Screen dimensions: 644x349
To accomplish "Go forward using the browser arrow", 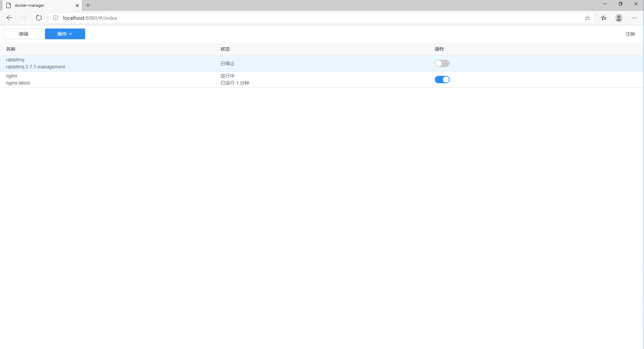I will pyautogui.click(x=24, y=18).
